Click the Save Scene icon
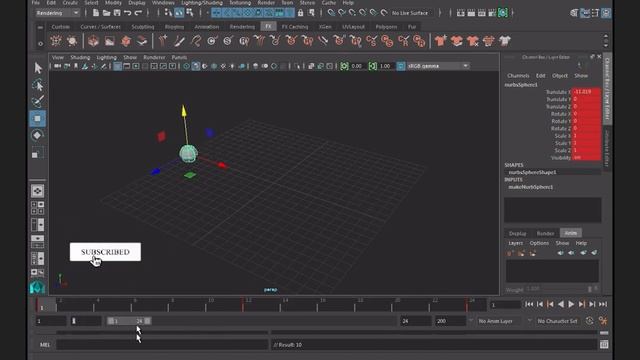Image resolution: width=640 pixels, height=360 pixels. click(117, 13)
